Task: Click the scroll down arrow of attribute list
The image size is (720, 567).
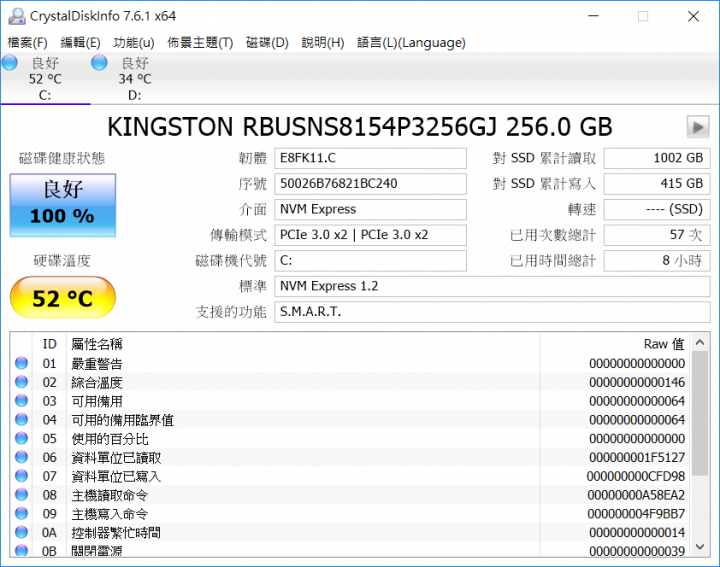Action: 700,547
